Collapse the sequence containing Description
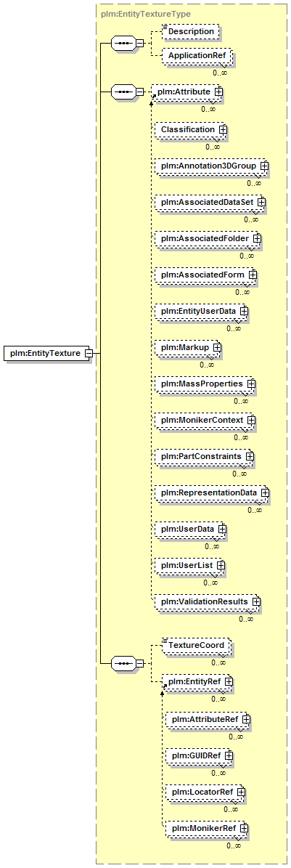The height and width of the screenshot is (868, 291). (140, 43)
